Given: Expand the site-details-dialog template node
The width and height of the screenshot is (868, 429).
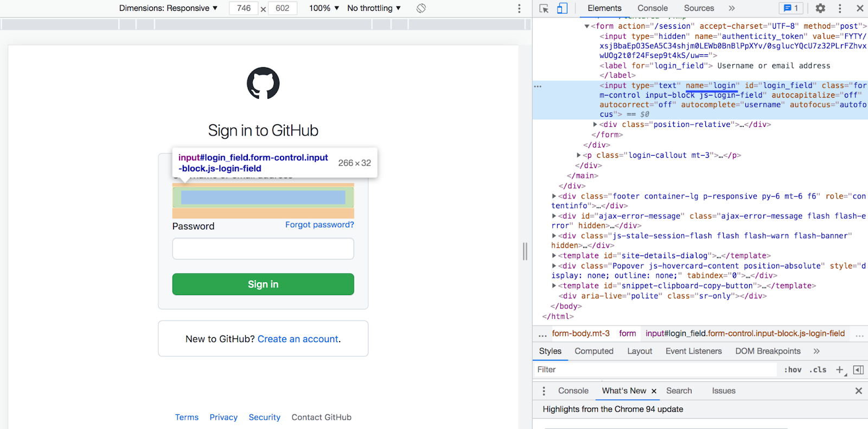Looking at the screenshot, I should coord(554,255).
